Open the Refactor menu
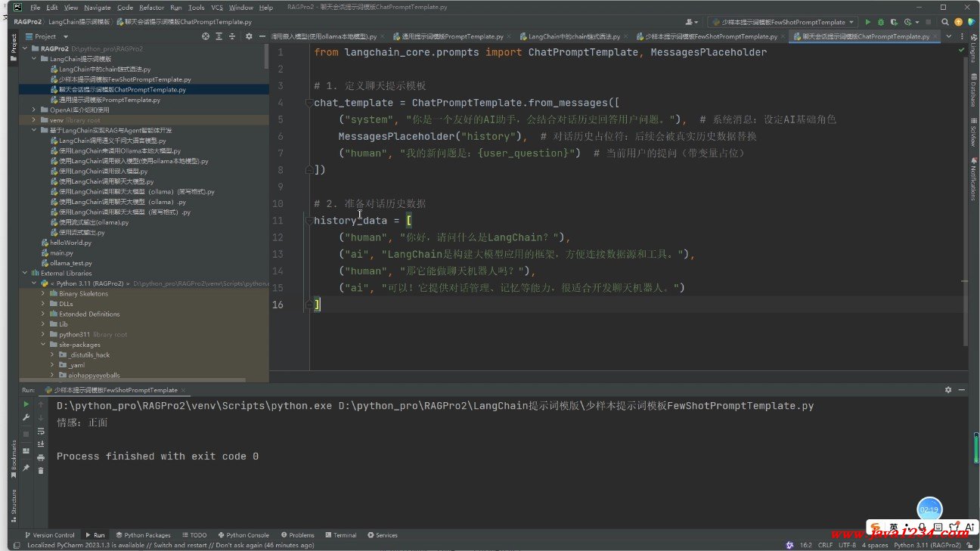 tap(151, 8)
